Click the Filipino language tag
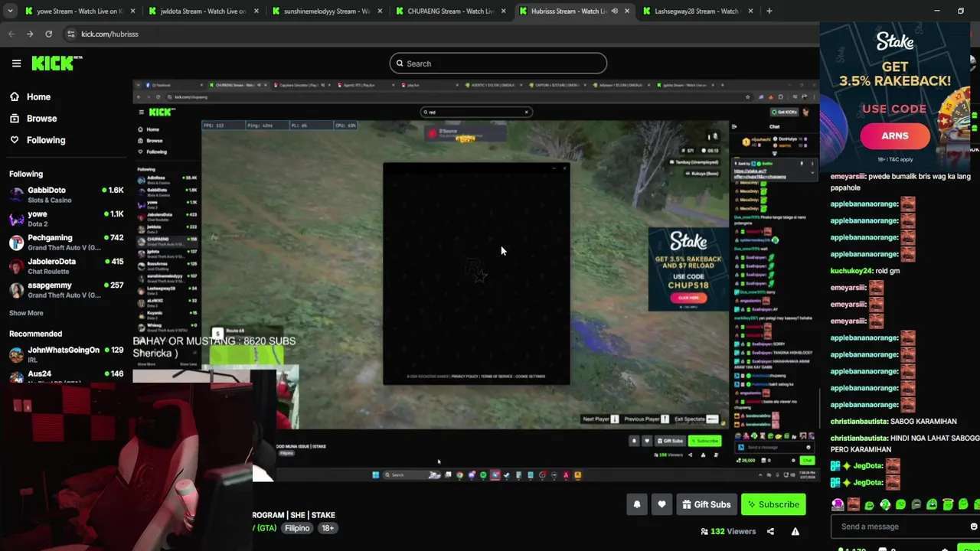Screen dimensions: 980x551 (297, 528)
